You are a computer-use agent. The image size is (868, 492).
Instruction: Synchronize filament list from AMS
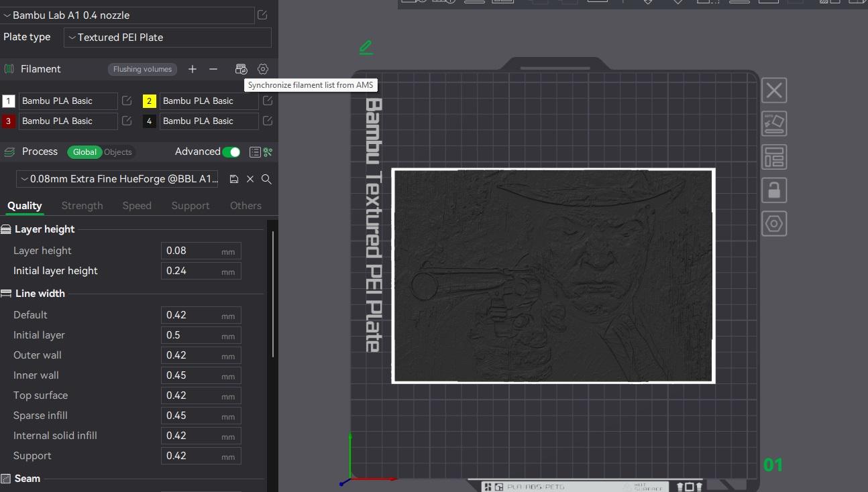(x=241, y=69)
